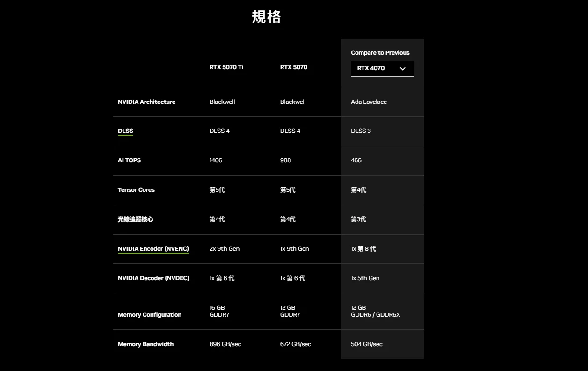Screen dimensions: 588x371
Task: Click the Tensor Cores row label
Action: (136, 190)
